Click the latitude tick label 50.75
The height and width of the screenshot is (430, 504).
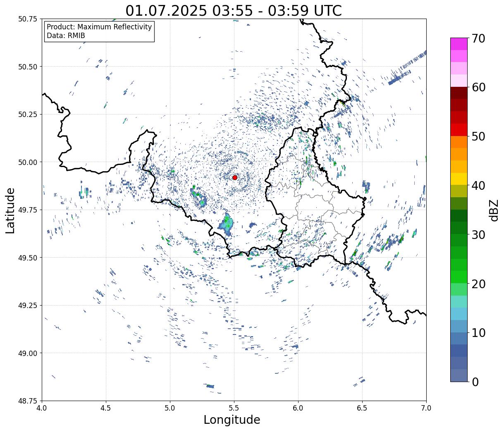pyautogui.click(x=28, y=19)
